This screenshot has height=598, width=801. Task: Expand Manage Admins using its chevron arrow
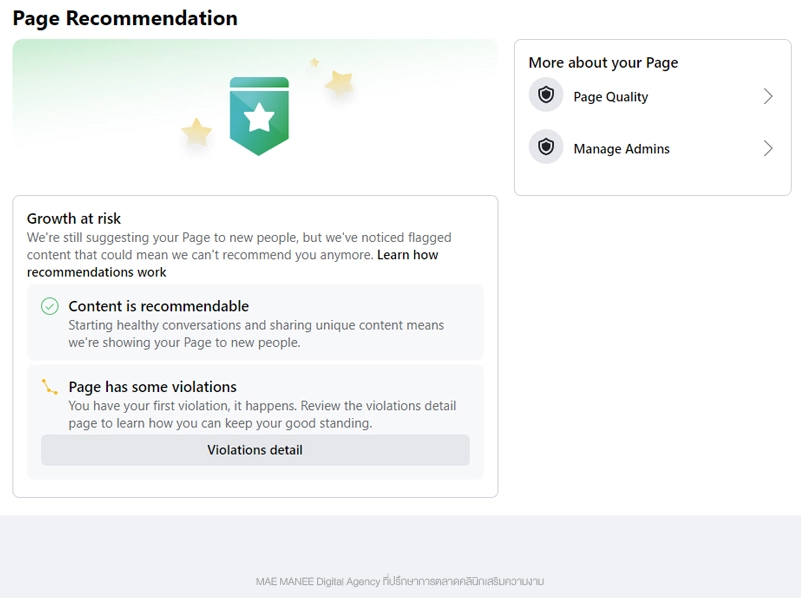[768, 148]
